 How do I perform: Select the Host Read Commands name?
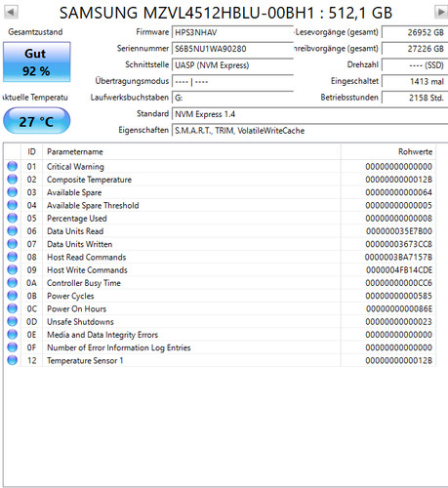click(x=87, y=258)
